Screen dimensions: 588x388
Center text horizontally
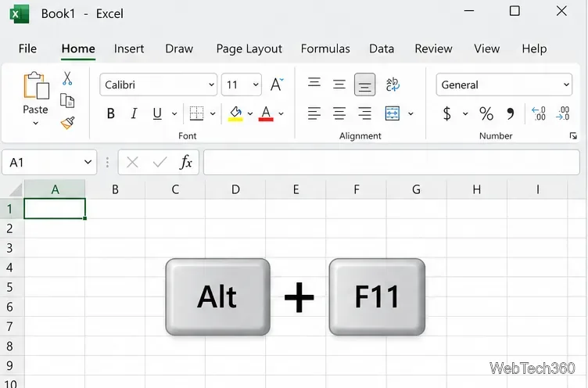[x=339, y=113]
